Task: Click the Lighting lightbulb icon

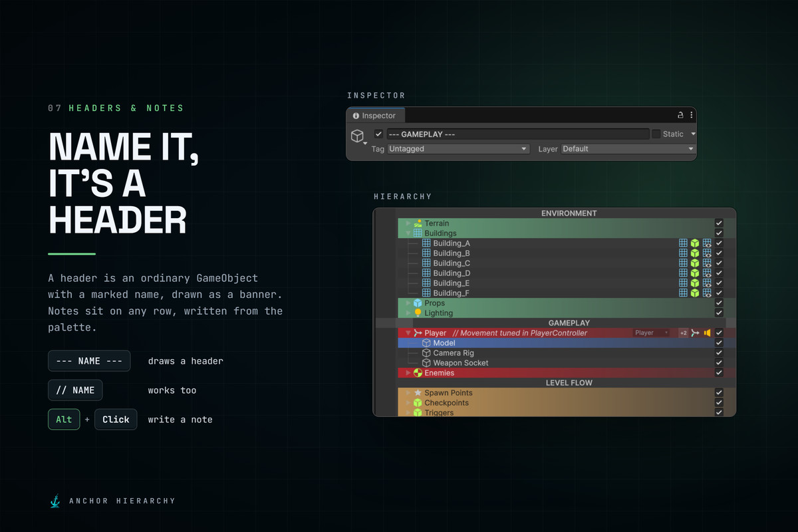Action: pyautogui.click(x=418, y=313)
